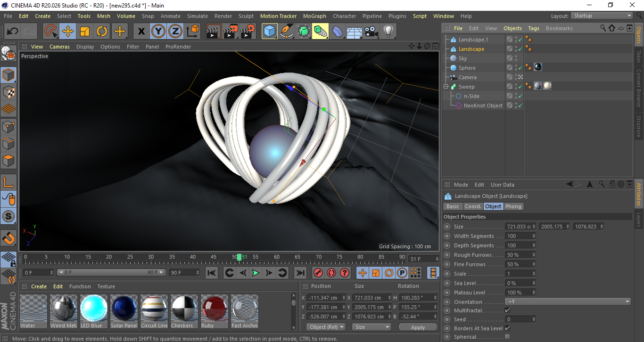Toggle Snap magnet icon

[8, 238]
